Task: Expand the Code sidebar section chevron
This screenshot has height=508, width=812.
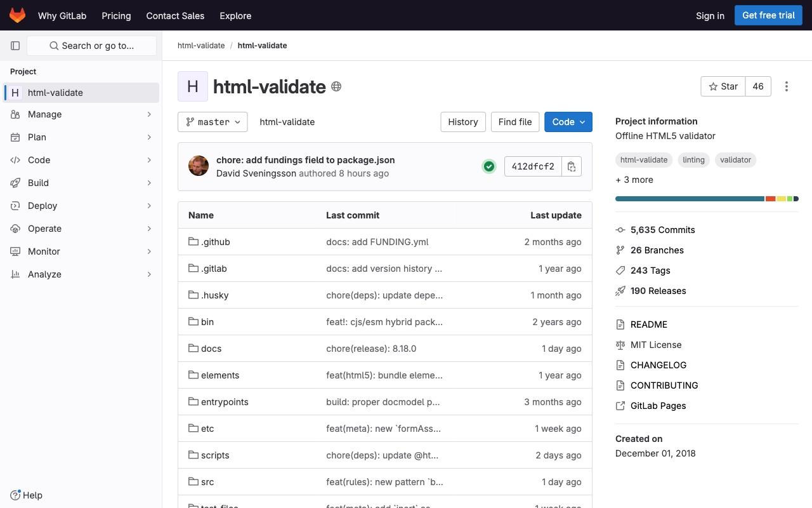Action: (149, 160)
